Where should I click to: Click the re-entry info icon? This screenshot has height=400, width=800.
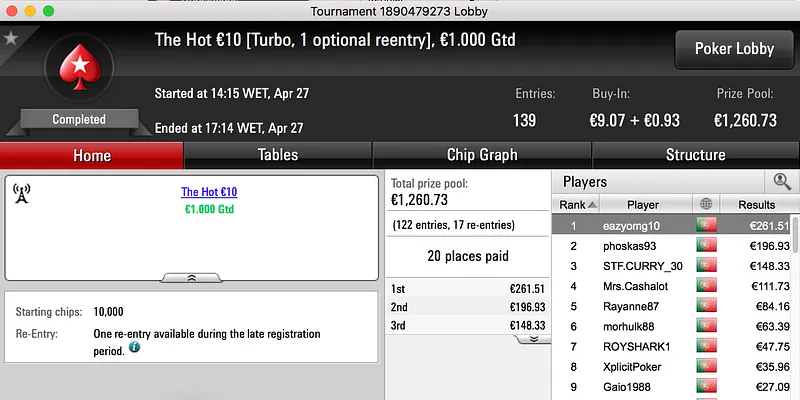click(134, 348)
